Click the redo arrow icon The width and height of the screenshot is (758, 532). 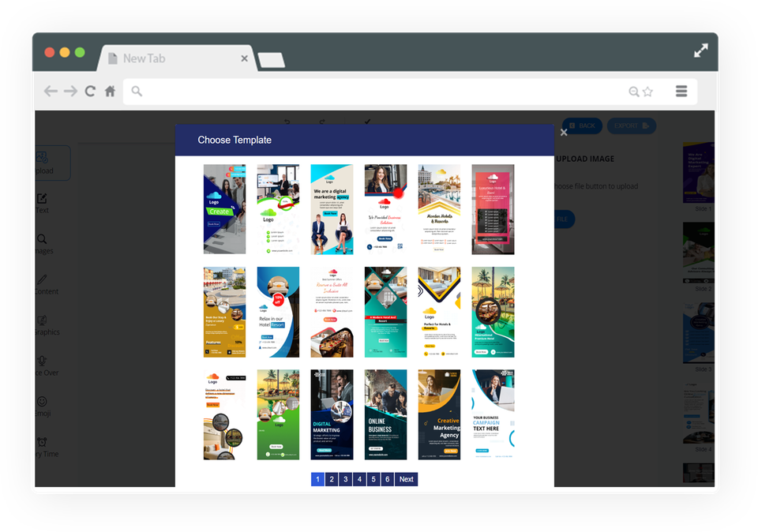click(322, 122)
